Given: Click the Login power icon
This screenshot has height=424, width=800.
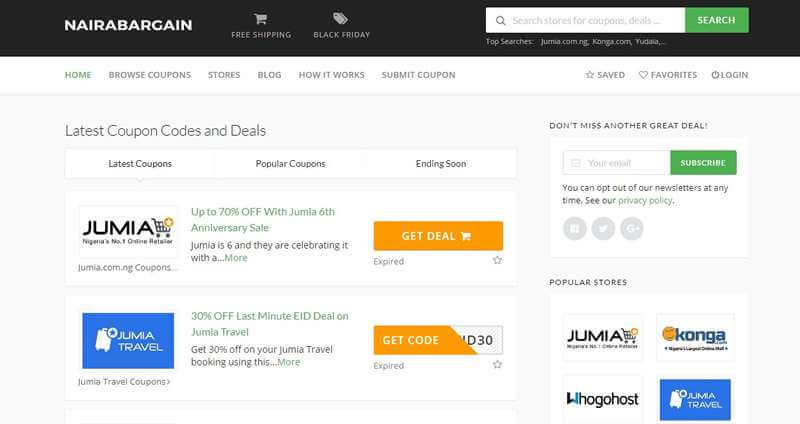Looking at the screenshot, I should [x=715, y=75].
